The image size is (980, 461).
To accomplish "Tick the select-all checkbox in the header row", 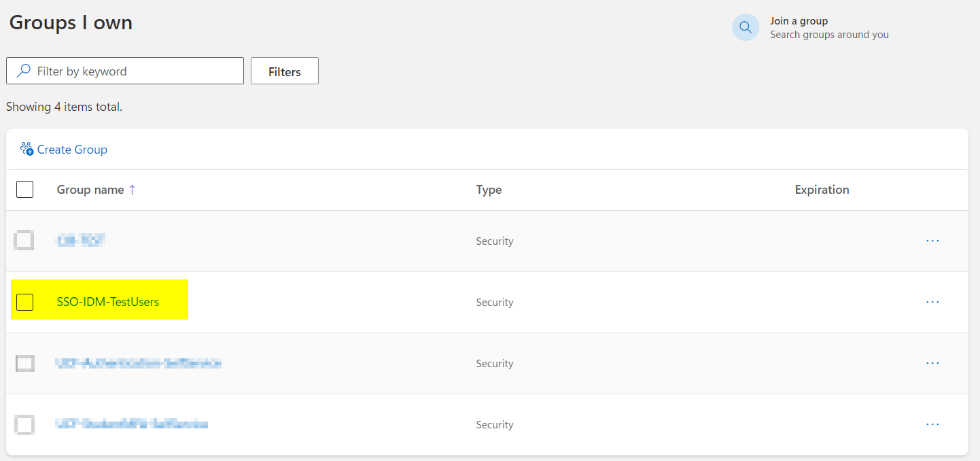I will point(24,189).
